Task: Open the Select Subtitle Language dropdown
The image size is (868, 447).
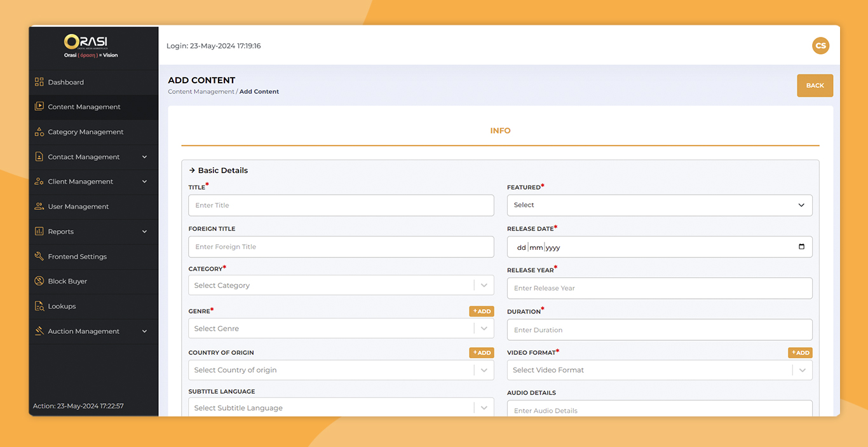Action: coord(341,408)
